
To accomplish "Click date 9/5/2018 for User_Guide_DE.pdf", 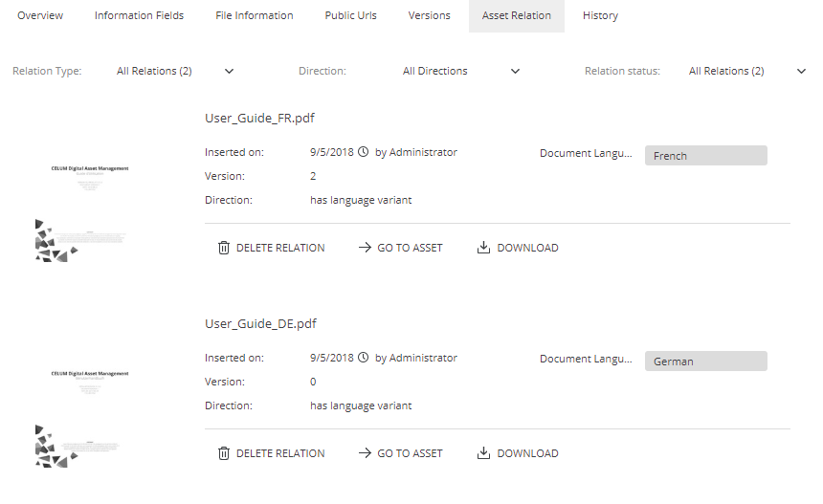I will point(332,358).
